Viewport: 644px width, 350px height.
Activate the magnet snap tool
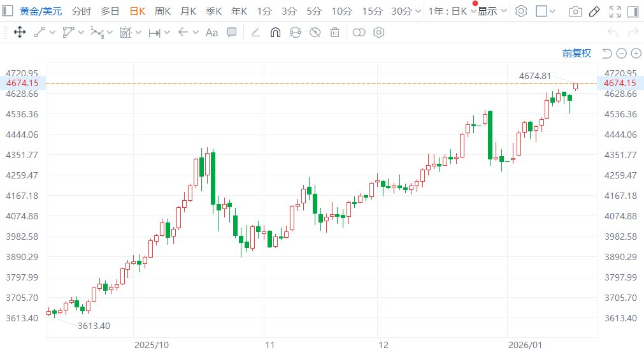coord(275,32)
